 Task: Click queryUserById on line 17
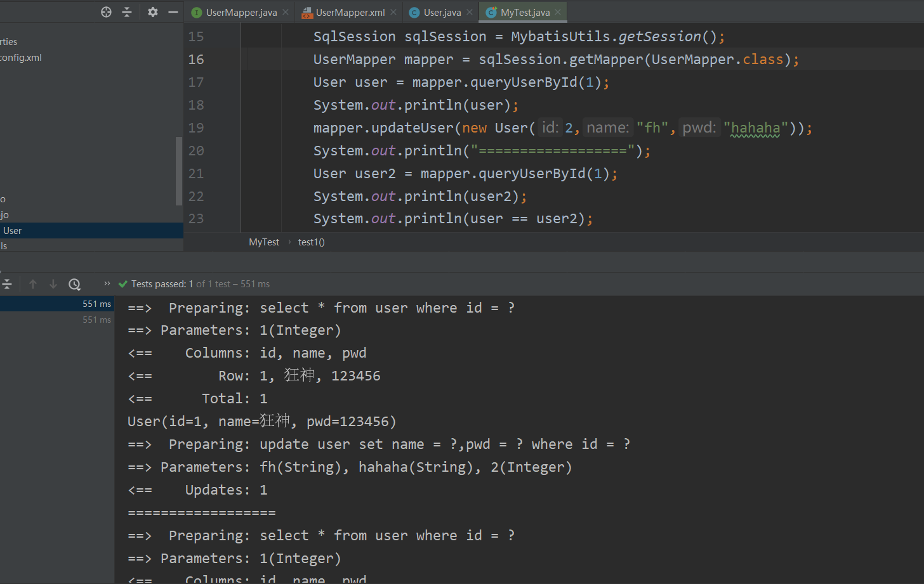click(x=524, y=82)
